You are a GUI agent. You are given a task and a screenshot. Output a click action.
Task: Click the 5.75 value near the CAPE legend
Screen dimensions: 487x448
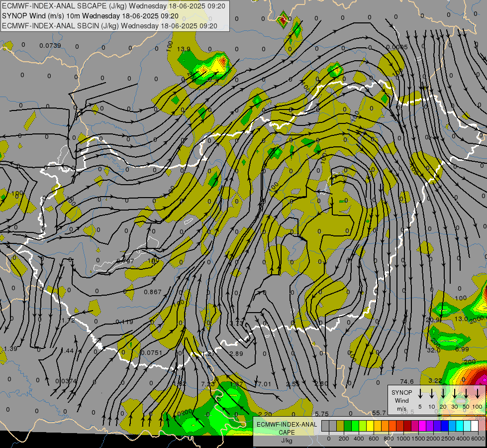pyautogui.click(x=321, y=414)
